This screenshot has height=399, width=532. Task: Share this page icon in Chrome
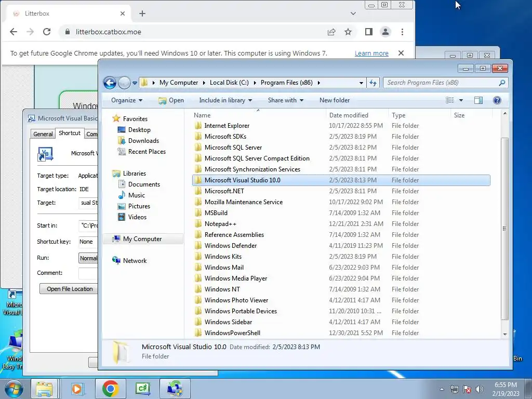coord(331,32)
